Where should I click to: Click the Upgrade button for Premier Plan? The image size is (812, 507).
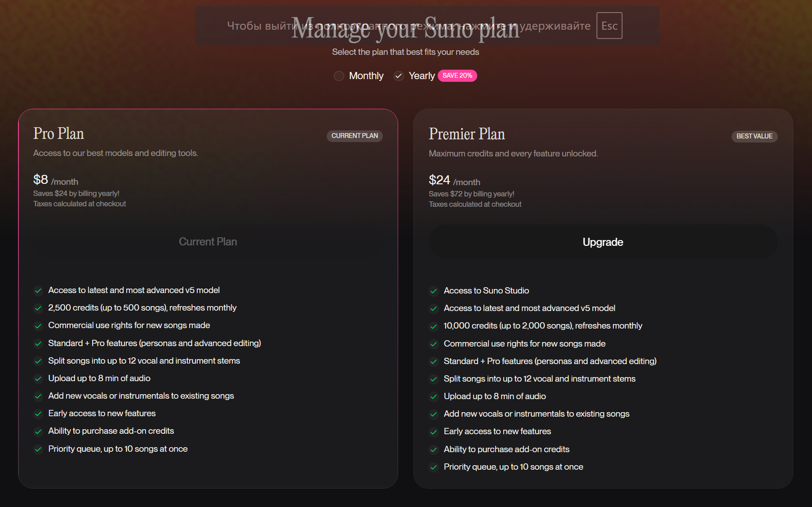click(x=603, y=242)
